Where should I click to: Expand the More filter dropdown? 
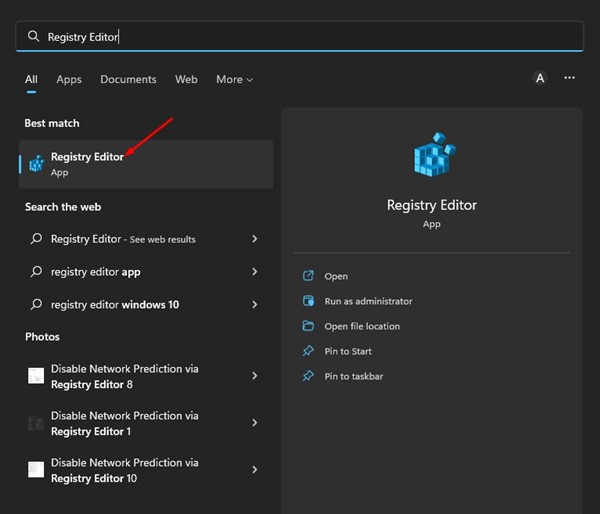click(234, 80)
